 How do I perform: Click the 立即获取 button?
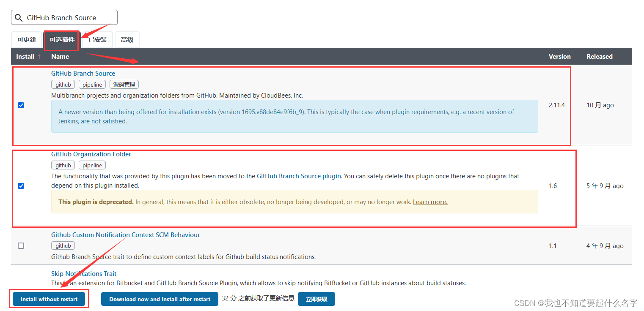click(x=316, y=299)
